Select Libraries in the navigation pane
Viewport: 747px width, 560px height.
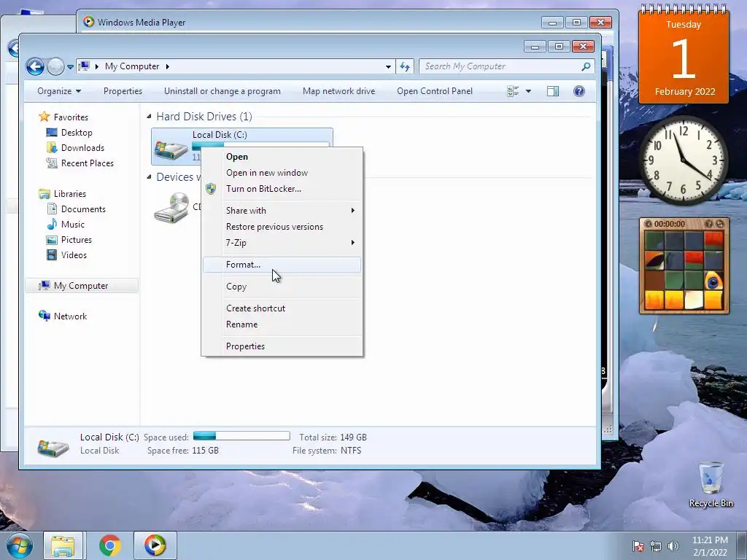[70, 194]
